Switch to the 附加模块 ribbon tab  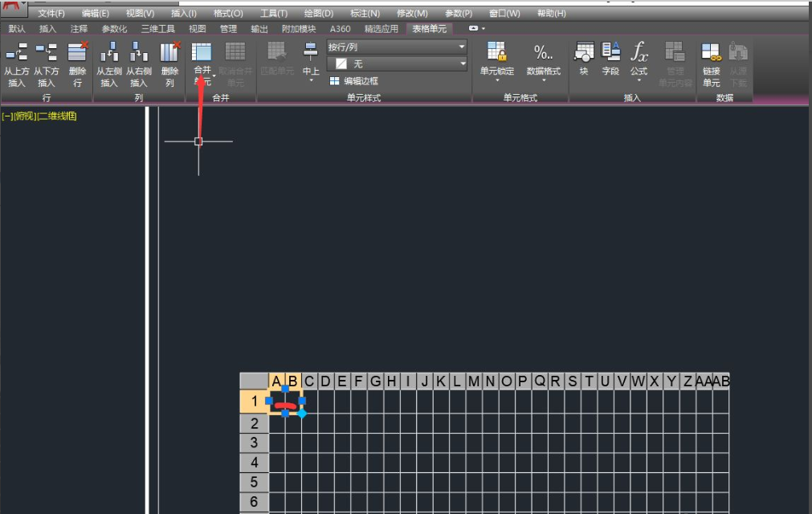point(299,29)
